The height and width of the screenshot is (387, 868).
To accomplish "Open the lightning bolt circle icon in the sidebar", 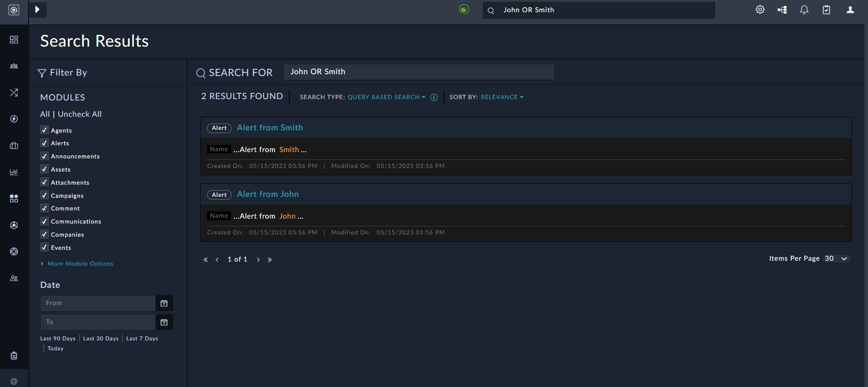I will tap(14, 119).
